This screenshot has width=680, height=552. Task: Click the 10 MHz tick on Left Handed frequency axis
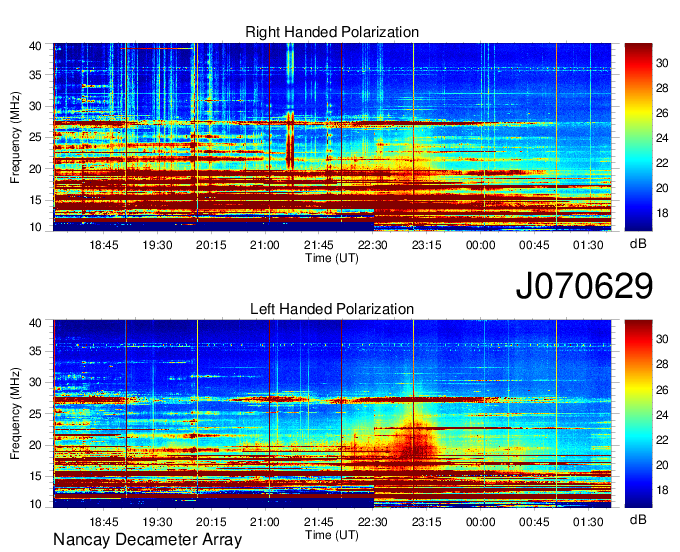click(35, 504)
